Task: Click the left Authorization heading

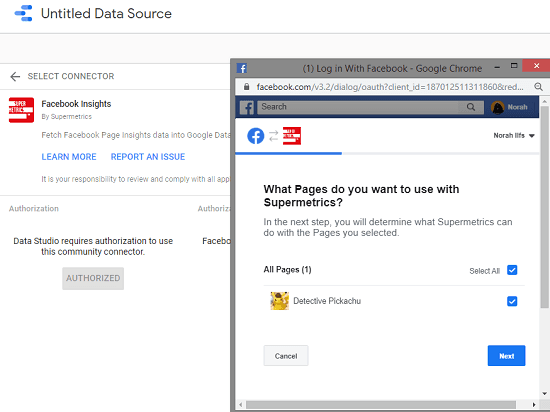Action: pyautogui.click(x=34, y=209)
